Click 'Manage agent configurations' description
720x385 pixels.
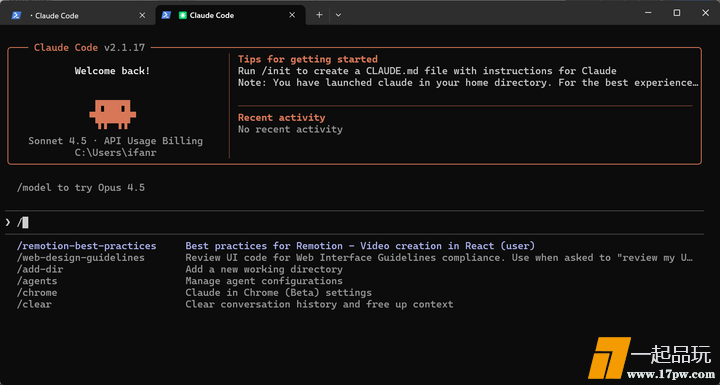(x=264, y=281)
